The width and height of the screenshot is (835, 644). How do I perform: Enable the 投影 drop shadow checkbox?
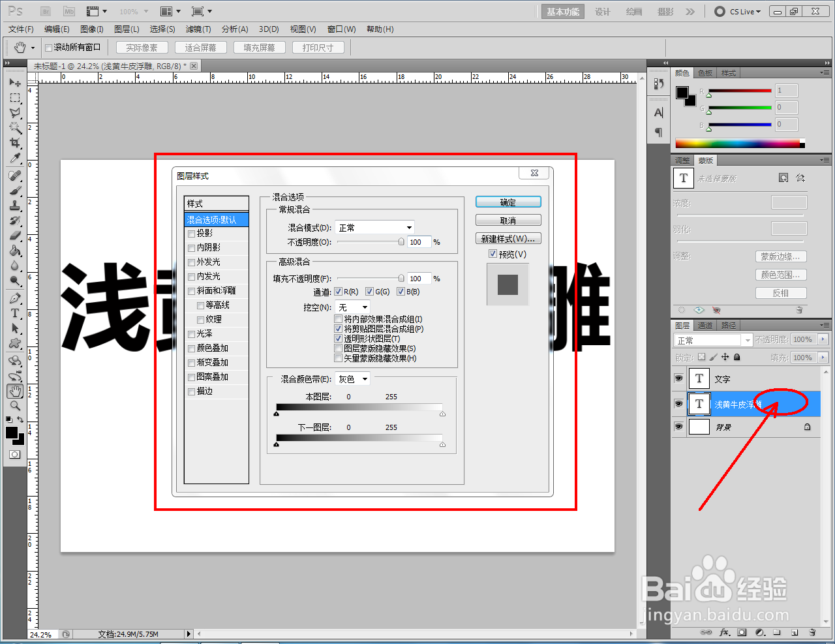[191, 234]
